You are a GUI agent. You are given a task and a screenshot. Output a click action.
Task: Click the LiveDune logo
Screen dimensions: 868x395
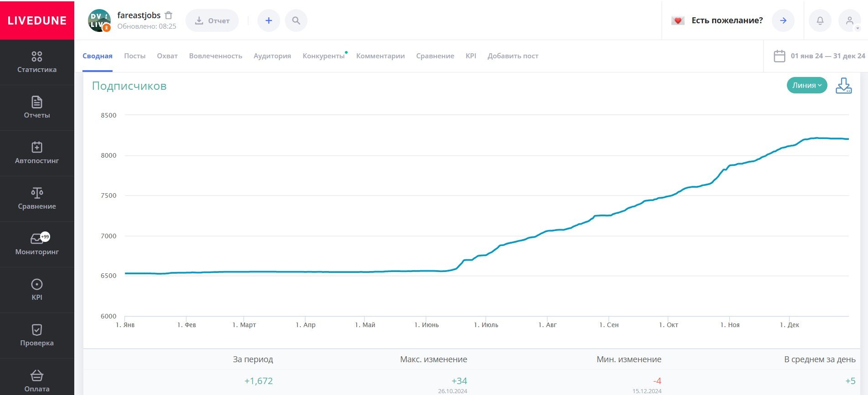(x=37, y=21)
